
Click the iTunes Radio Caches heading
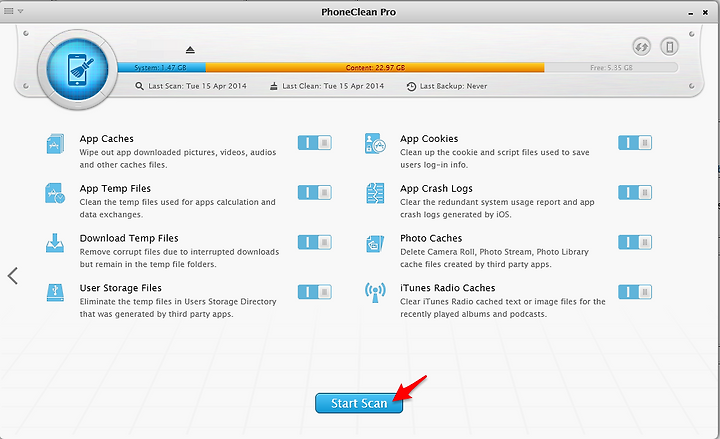[x=448, y=288]
